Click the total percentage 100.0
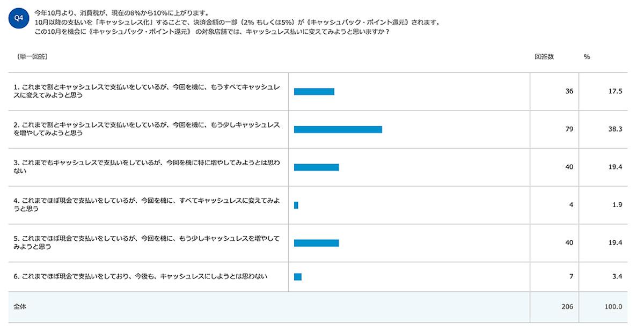 click(x=613, y=307)
